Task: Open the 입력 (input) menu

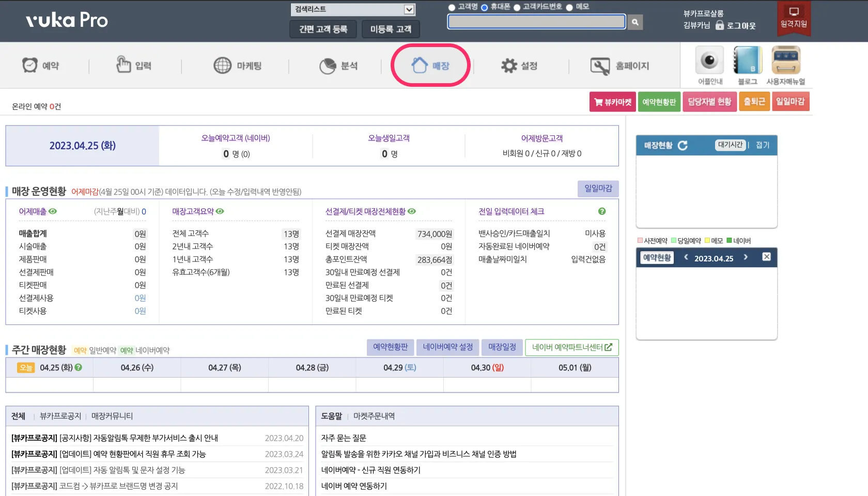Action: click(133, 66)
